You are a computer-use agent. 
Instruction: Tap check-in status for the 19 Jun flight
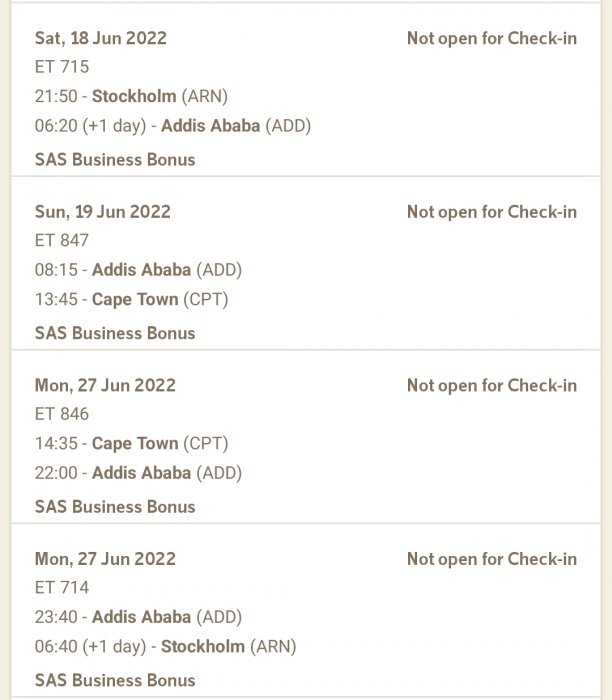tap(491, 212)
